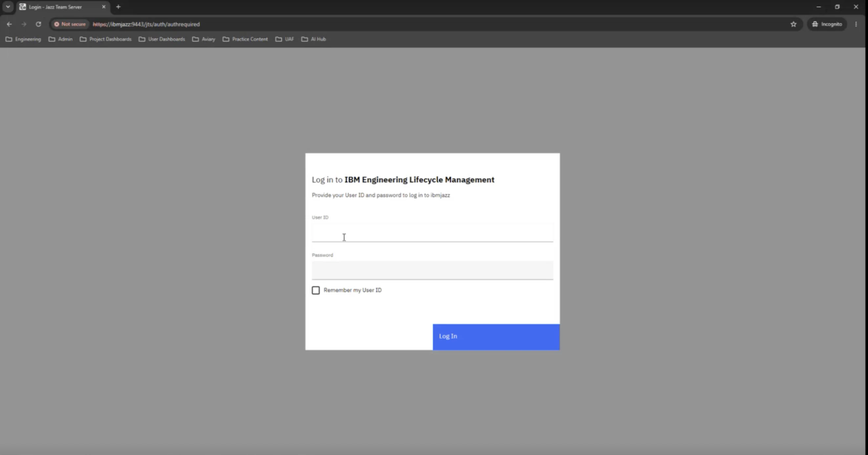This screenshot has height=455, width=868.
Task: Click the 'Provide your User ID and password' text
Action: tap(381, 195)
